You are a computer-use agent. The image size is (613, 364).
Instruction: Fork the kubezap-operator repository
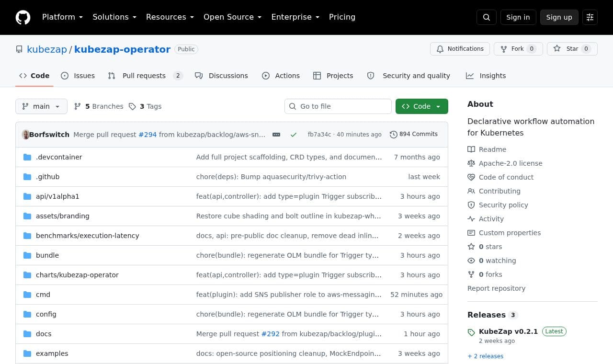(518, 49)
